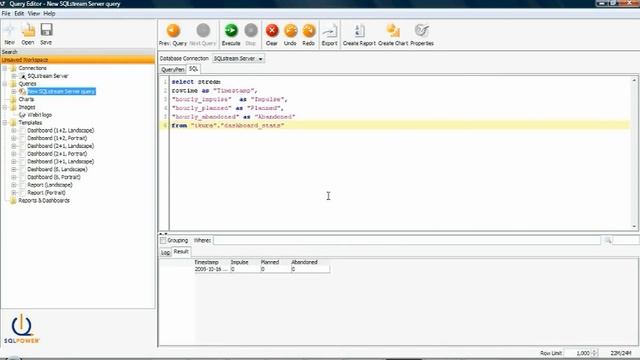Screen dimensions: 640x360
Task: Open the Edit menu
Action: coord(19,13)
